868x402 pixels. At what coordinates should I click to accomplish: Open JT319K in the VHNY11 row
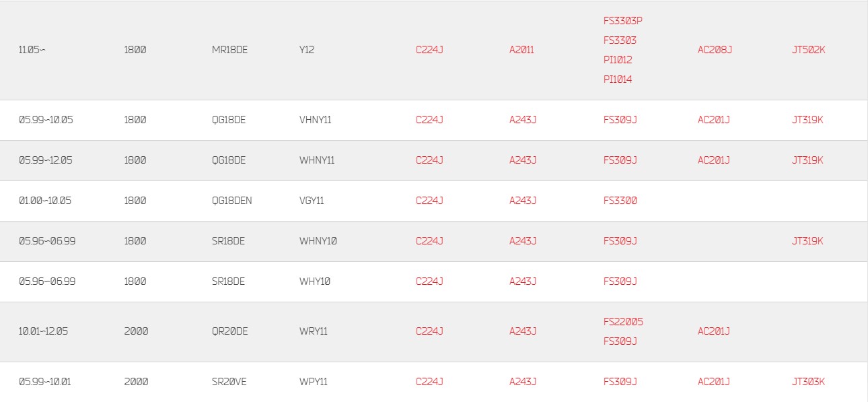pyautogui.click(x=807, y=119)
